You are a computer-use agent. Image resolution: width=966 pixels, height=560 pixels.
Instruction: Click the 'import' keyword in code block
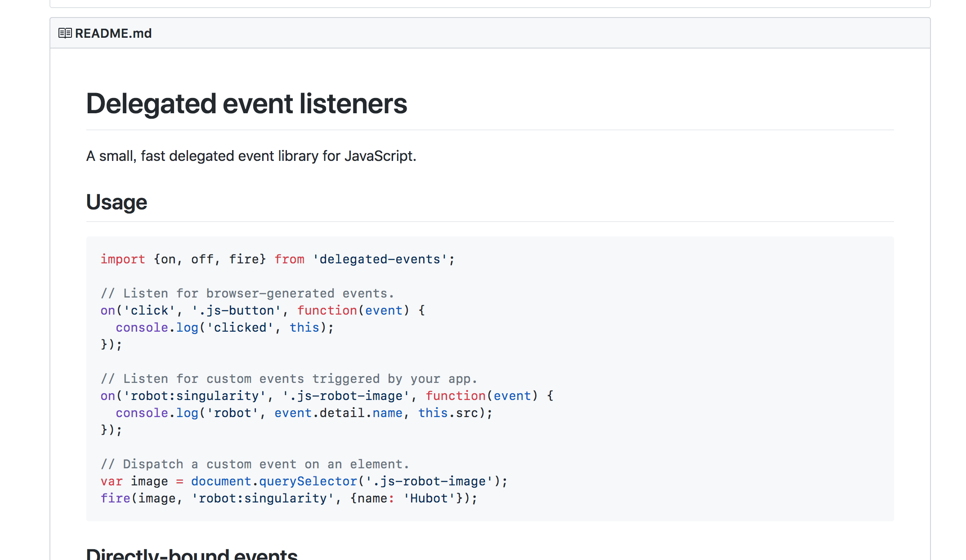(122, 259)
